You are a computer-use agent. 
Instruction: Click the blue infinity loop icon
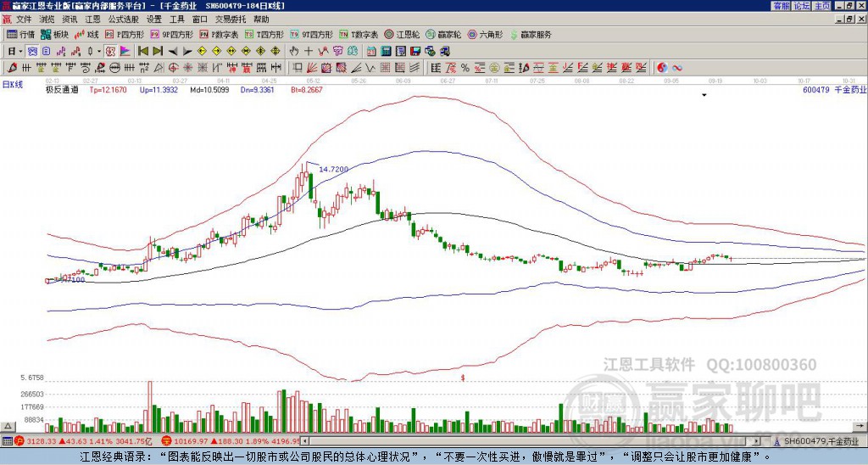pos(676,68)
